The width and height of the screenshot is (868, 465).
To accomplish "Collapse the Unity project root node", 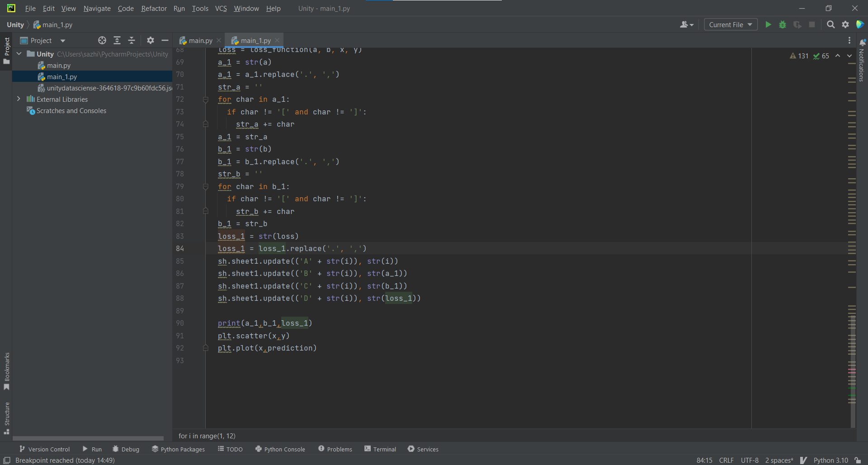I will 19,53.
